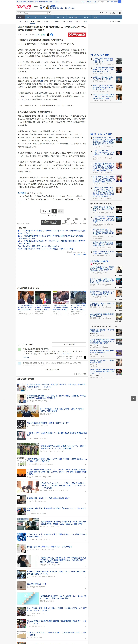Screen dimensions: 138x644
Task: Open Yahoo! JAPAN link in top bar
Action: click(86, 2)
